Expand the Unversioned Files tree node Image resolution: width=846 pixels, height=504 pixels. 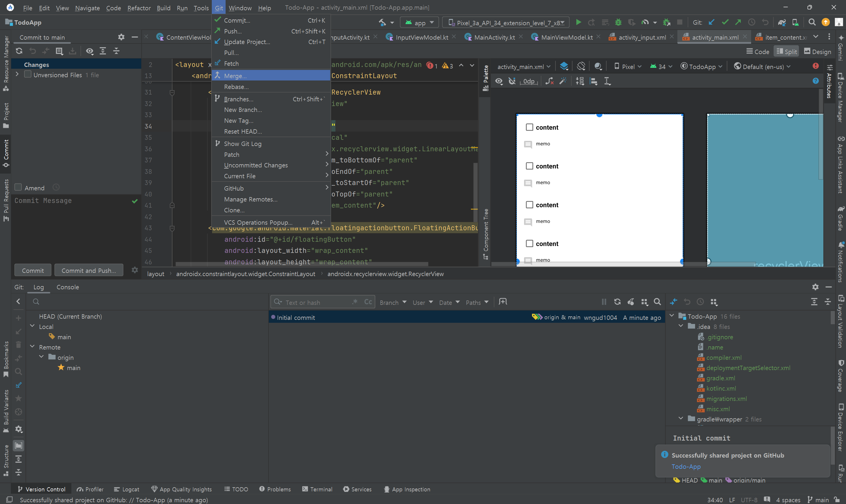17,74
